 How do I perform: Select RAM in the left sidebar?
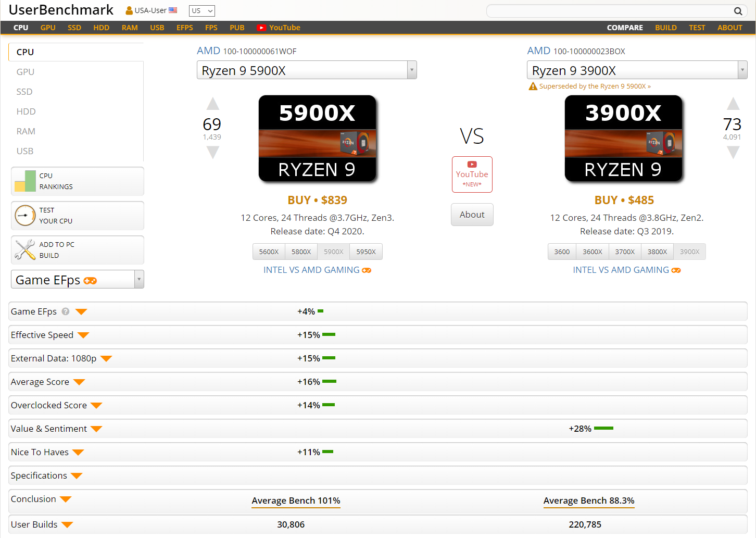tap(26, 131)
